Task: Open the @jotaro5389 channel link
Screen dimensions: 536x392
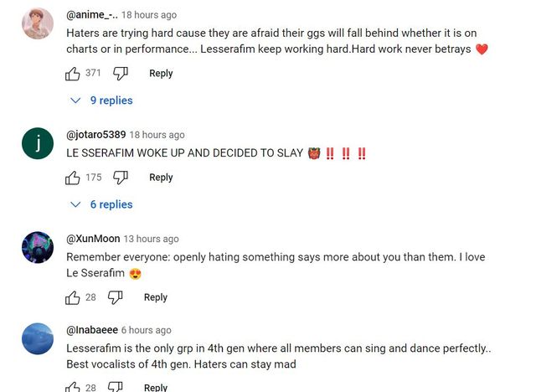Action: coord(95,135)
